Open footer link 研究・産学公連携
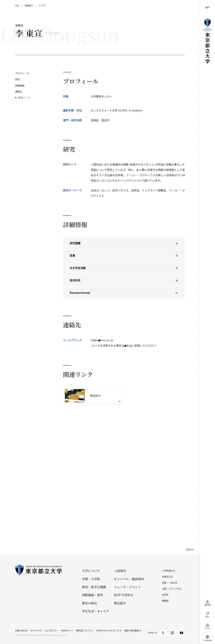Viewport: 215px width, 644px height. 94,587
